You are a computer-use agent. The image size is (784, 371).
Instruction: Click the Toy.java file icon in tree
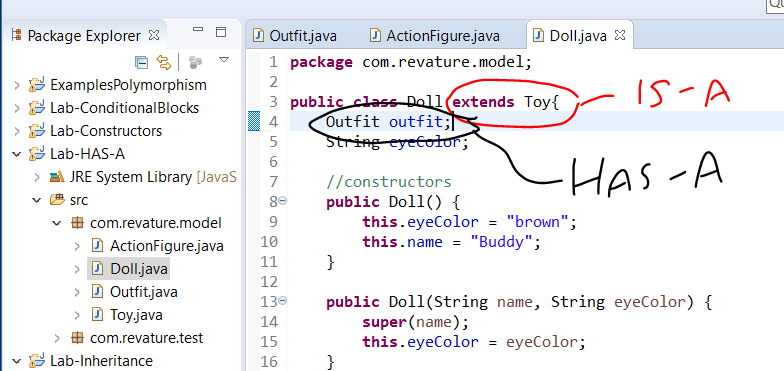pyautogui.click(x=98, y=315)
